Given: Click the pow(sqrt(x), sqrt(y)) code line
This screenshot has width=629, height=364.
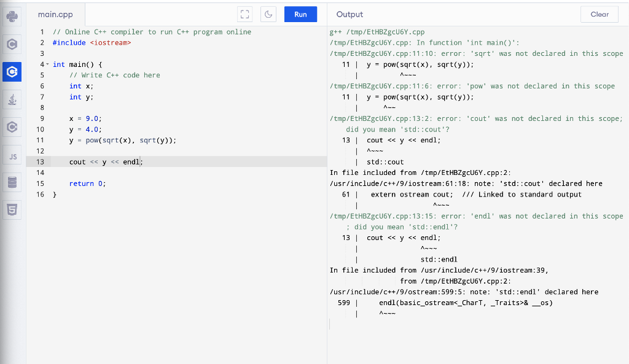Looking at the screenshot, I should pyautogui.click(x=123, y=140).
